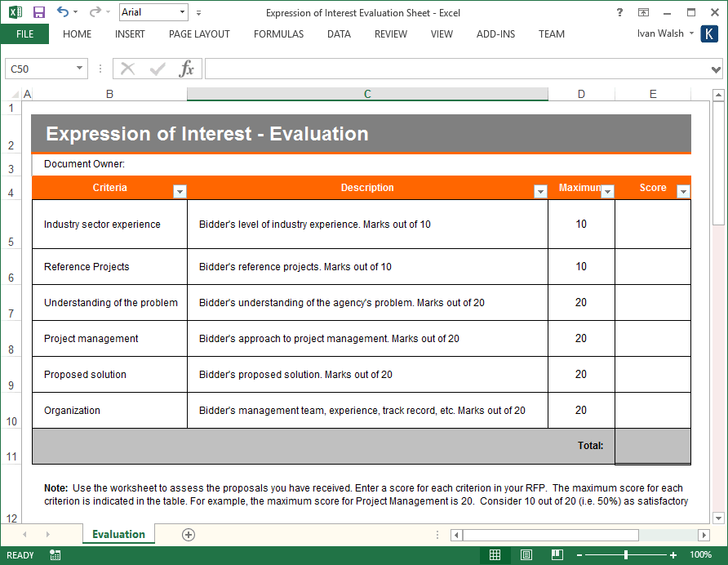This screenshot has width=728, height=565.
Task: Switch to the DATA ribbon tab
Action: [x=339, y=34]
